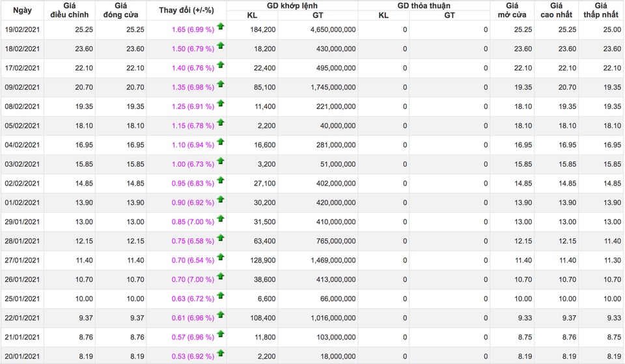Screen dimensions: 625x364
Task: Click matched volume 38,600
Action: point(265,280)
